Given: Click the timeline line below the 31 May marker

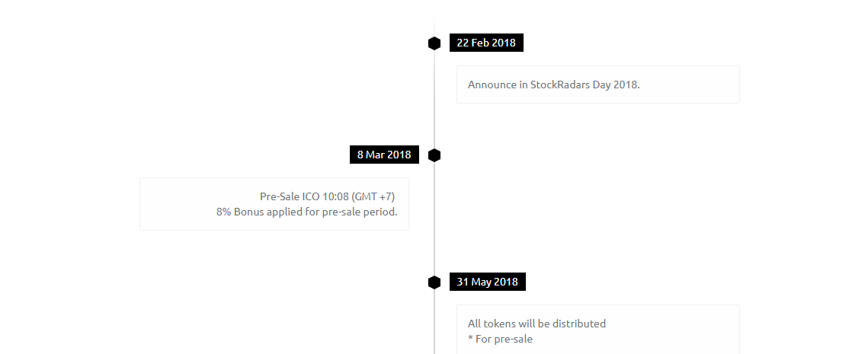Looking at the screenshot, I should click(x=434, y=322).
